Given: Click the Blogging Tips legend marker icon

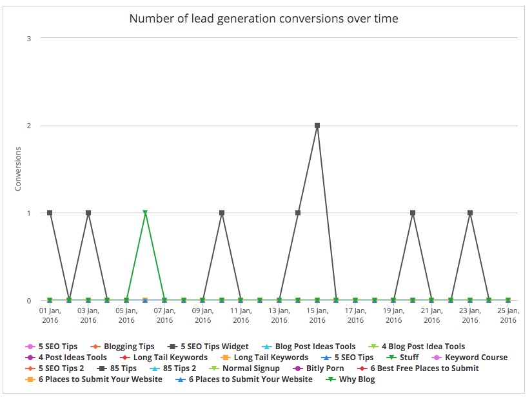Looking at the screenshot, I should point(94,347).
